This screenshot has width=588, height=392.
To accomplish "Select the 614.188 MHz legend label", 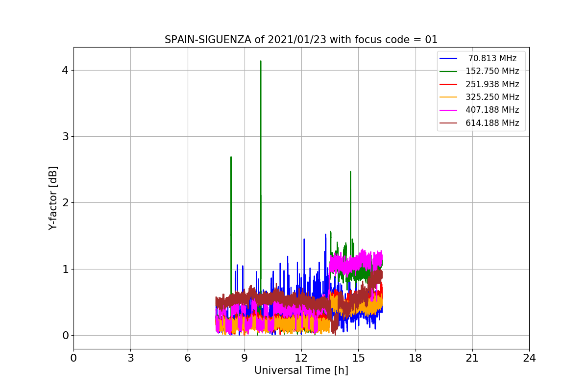I will pyautogui.click(x=492, y=123).
